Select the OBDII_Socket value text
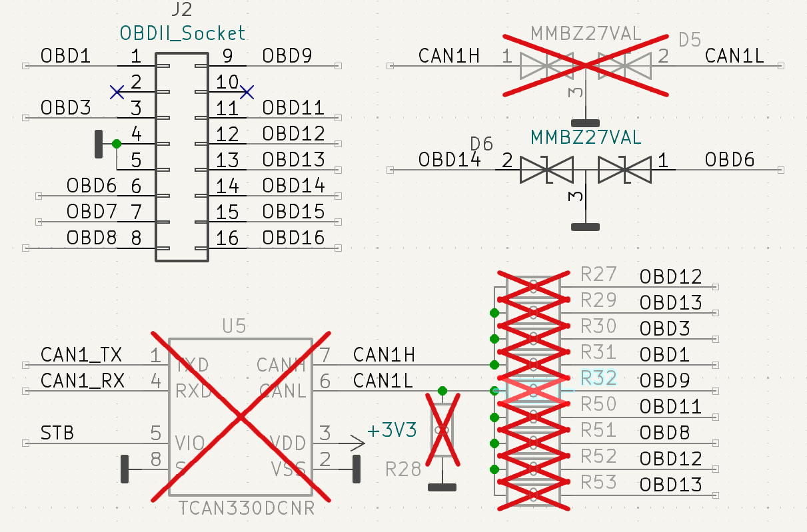This screenshot has height=532, width=807. pyautogui.click(x=183, y=33)
